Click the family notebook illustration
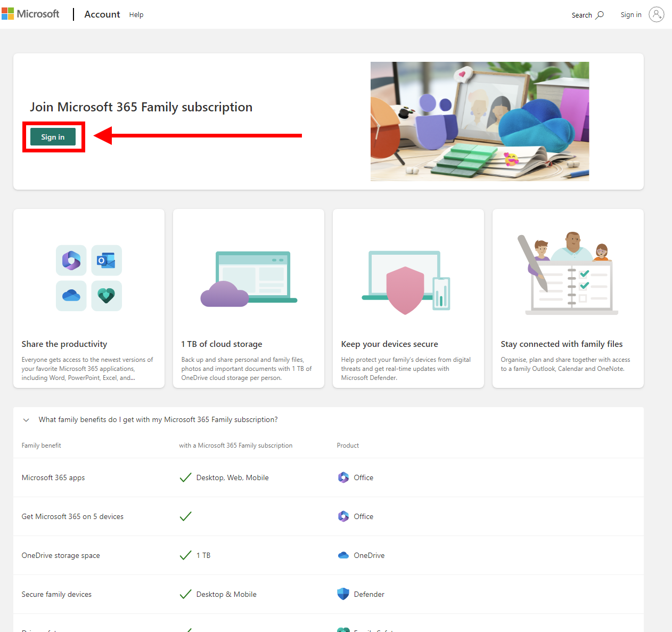Screen dimensions: 672x632 point(568,273)
